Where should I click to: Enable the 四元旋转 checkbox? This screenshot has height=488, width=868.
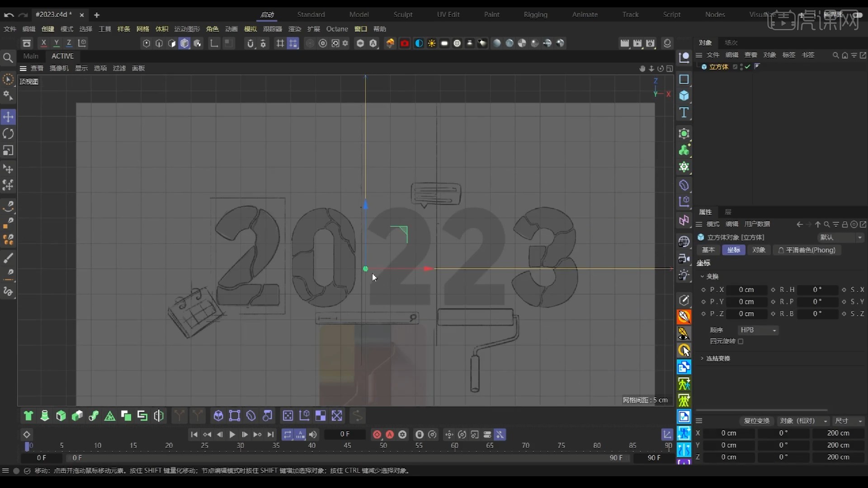[741, 342]
